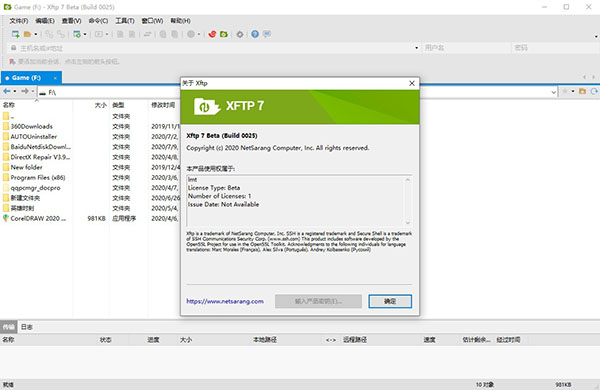Open the 命令(C) menu
This screenshot has width=600, height=390.
[98, 21]
